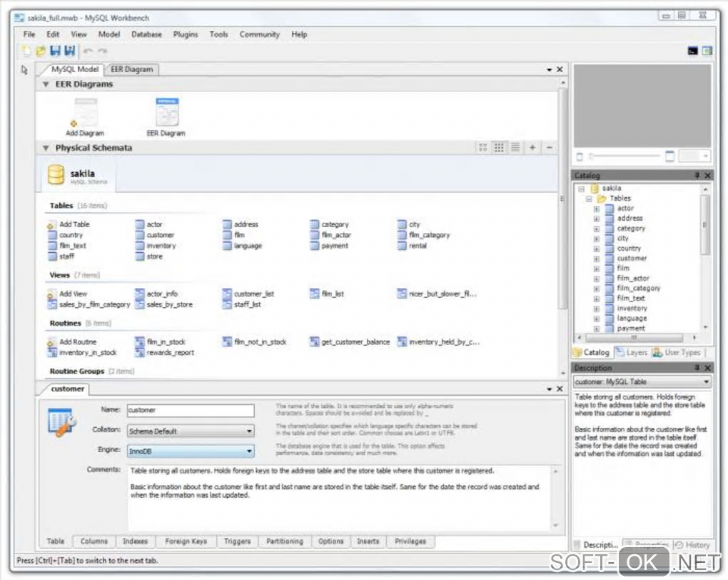This screenshot has height=580, width=728.
Task: Open the Collation dropdown
Action: tap(190, 431)
